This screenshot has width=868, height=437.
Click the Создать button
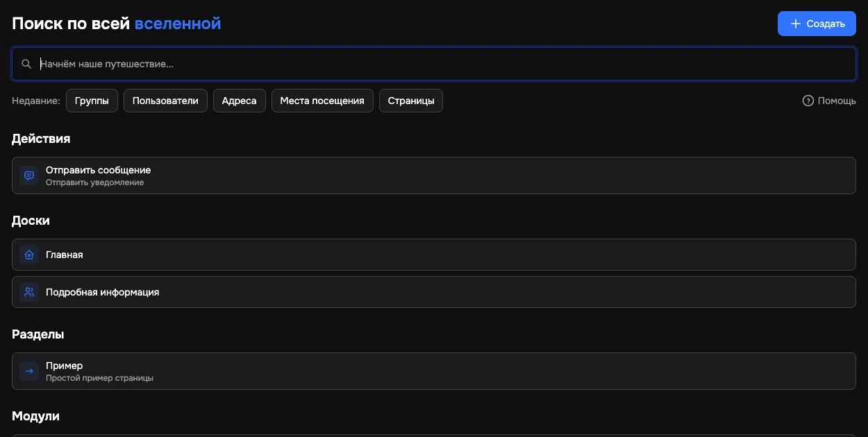[x=817, y=24]
